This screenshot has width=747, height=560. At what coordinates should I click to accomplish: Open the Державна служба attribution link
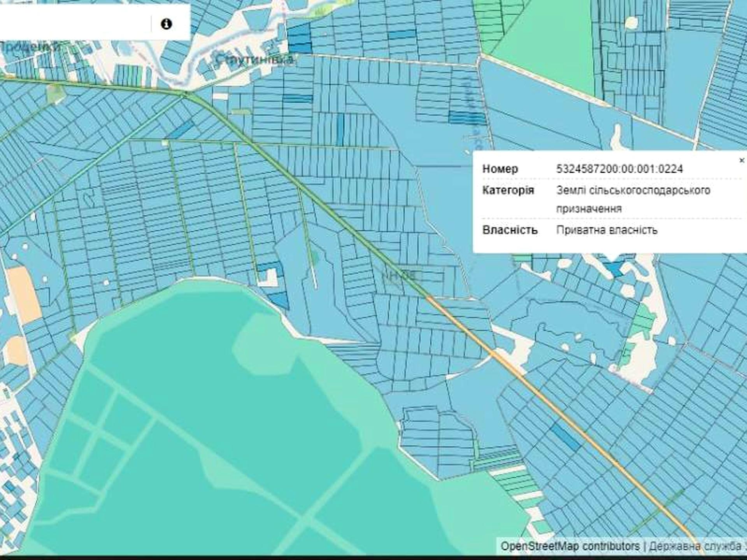tap(696, 546)
